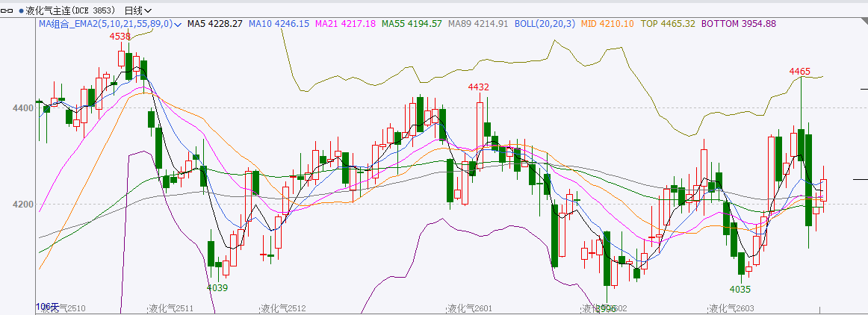Click the MA89 4214.91 legend value
The width and height of the screenshot is (868, 315).
coord(478,24)
